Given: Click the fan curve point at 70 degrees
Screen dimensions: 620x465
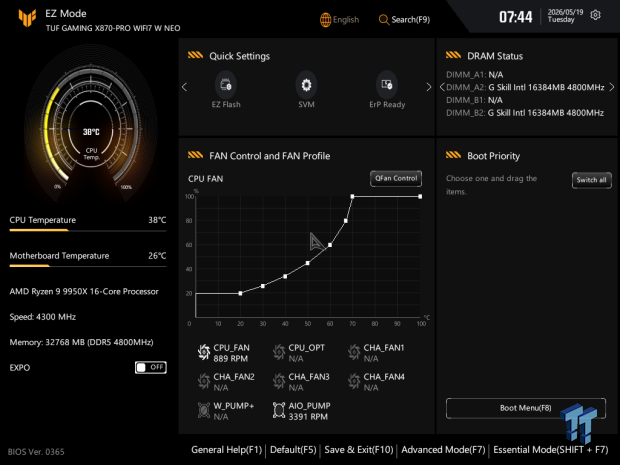Looking at the screenshot, I should 352,197.
